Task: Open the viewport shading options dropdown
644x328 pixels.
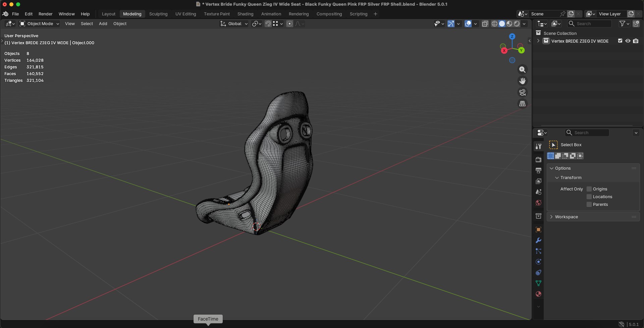Action: tap(524, 24)
